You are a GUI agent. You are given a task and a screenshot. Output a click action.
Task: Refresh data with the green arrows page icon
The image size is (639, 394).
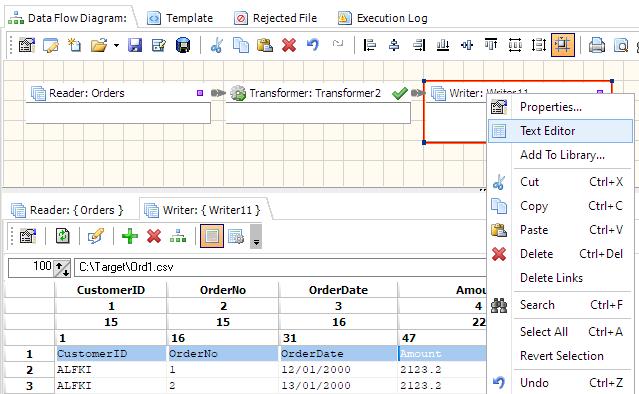[62, 236]
